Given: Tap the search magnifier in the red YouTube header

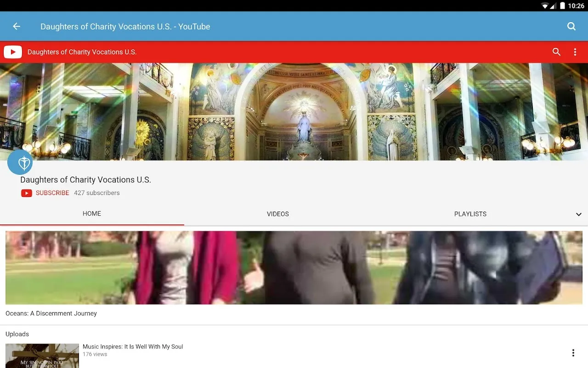Looking at the screenshot, I should pos(556,52).
